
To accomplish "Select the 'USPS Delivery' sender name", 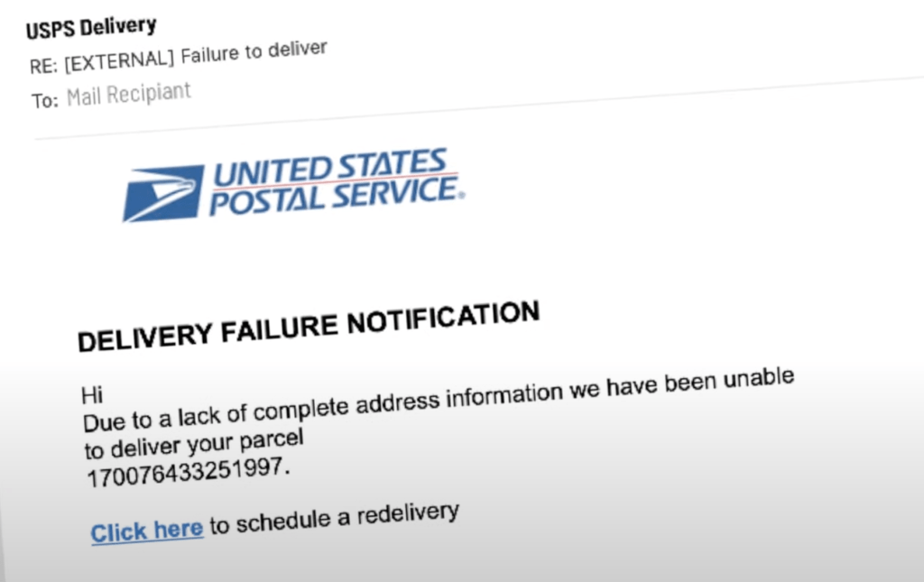I will click(x=91, y=27).
